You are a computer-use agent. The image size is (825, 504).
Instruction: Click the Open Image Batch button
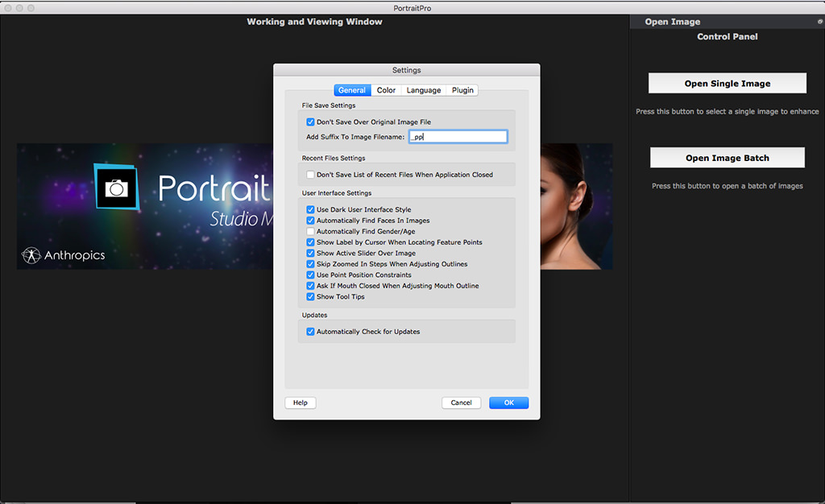pos(728,158)
